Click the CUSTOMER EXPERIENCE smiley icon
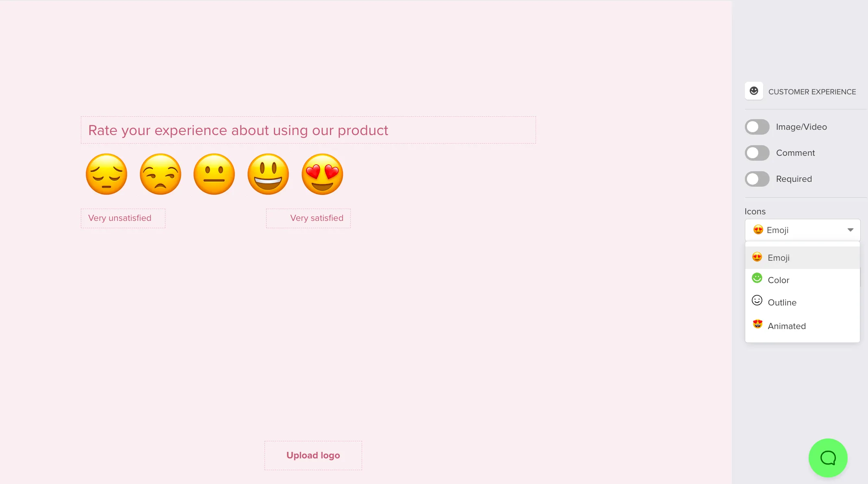Screen dimensions: 868x484 [x=754, y=91]
